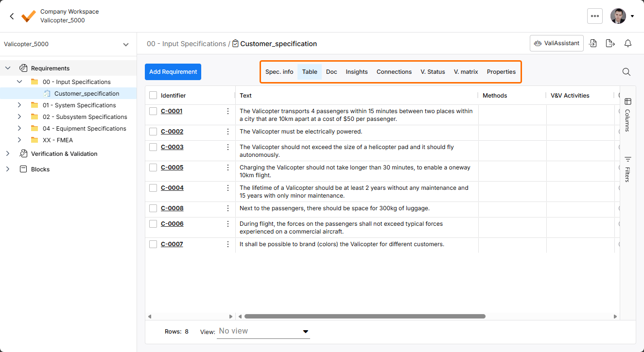Check the box for requirement C-0004

153,188
